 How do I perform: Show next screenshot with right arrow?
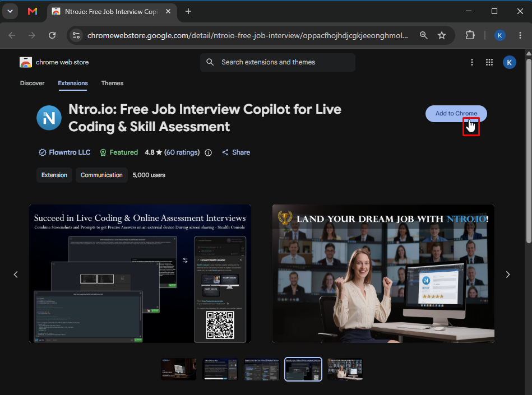(x=507, y=275)
